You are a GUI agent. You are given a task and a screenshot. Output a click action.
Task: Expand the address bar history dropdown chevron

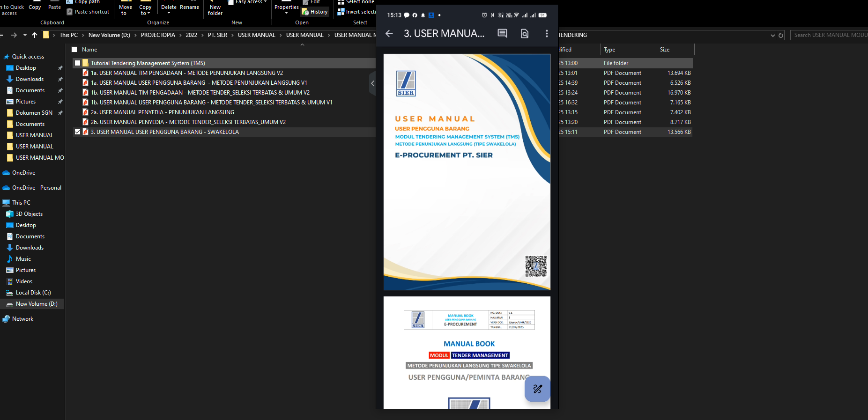772,35
